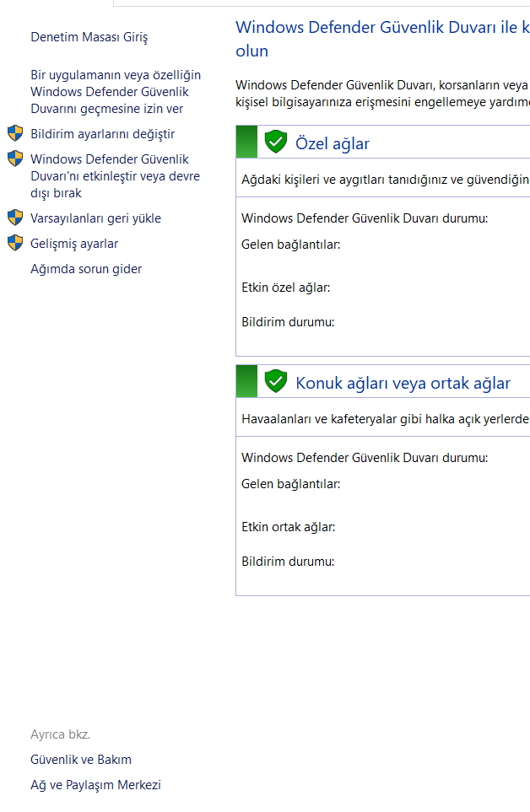Open Ağ ve Paylaşım Merkezi link
The height and width of the screenshot is (812, 530).
coord(95,785)
